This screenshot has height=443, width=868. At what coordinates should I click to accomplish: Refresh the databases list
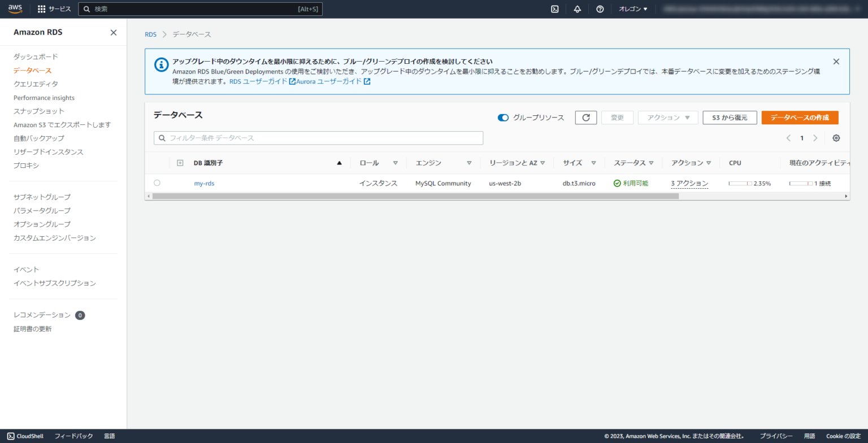(x=585, y=117)
